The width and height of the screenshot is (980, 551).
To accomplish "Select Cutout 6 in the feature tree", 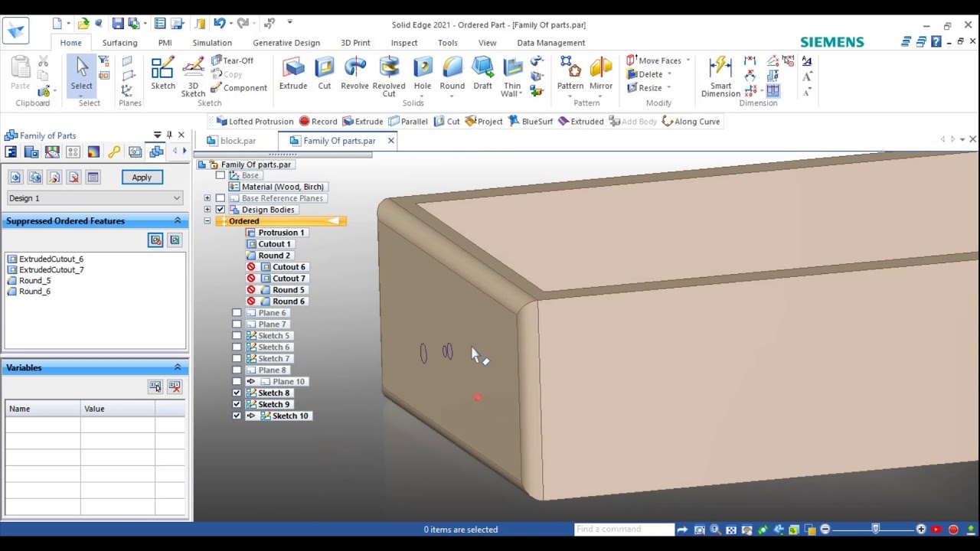I will click(289, 267).
